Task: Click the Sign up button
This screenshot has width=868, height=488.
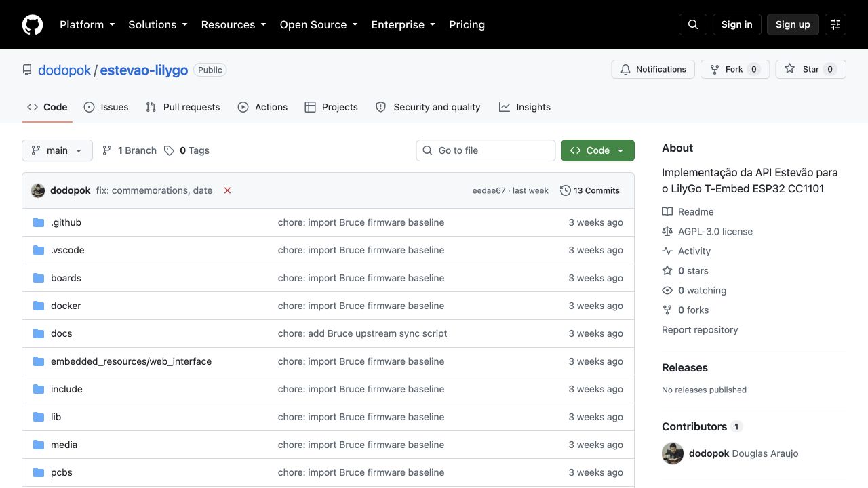Action: click(x=793, y=24)
